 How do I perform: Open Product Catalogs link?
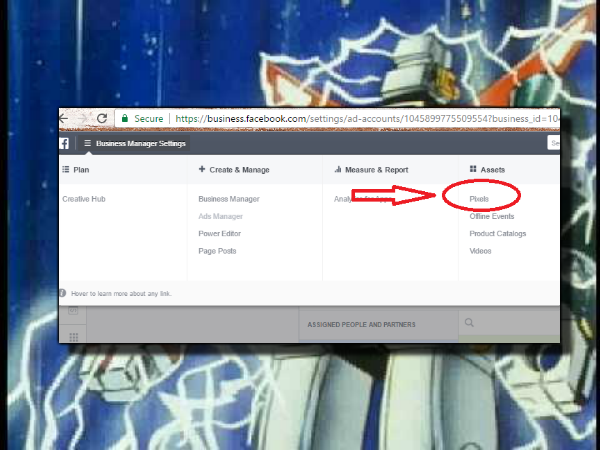click(x=498, y=233)
